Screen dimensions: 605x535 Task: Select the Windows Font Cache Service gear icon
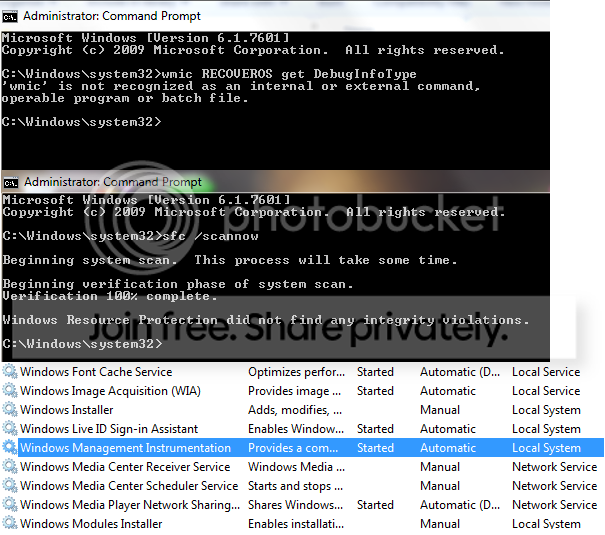pyautogui.click(x=10, y=372)
